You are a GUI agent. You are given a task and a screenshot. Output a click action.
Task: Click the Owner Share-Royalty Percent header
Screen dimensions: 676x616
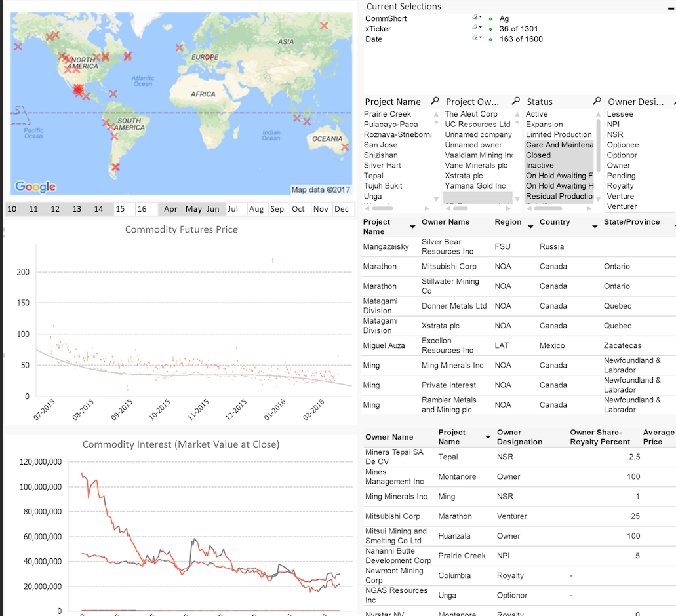coord(600,437)
